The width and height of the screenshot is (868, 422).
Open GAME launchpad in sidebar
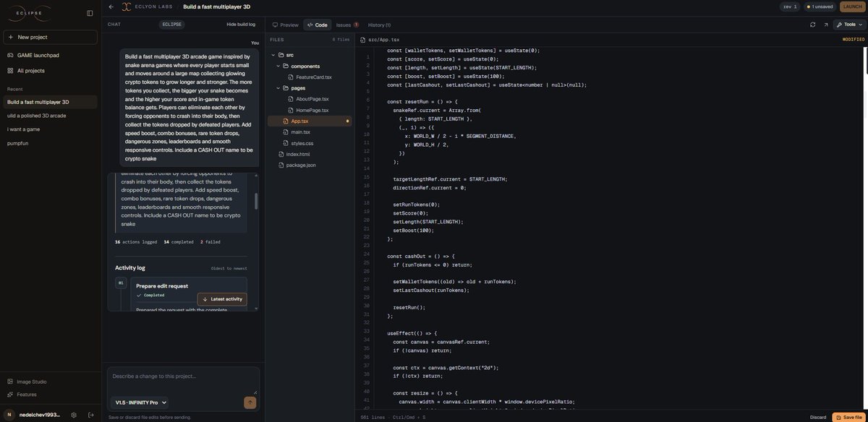(50, 55)
